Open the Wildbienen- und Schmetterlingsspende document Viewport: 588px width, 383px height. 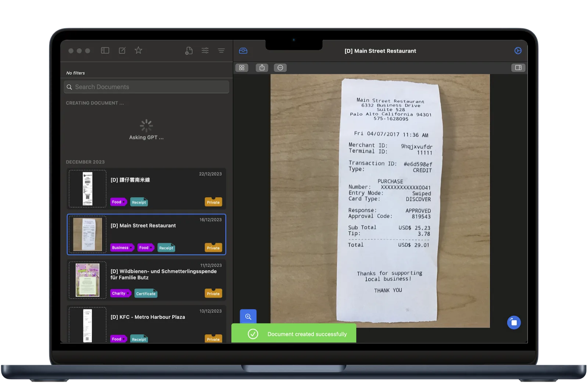click(x=146, y=280)
